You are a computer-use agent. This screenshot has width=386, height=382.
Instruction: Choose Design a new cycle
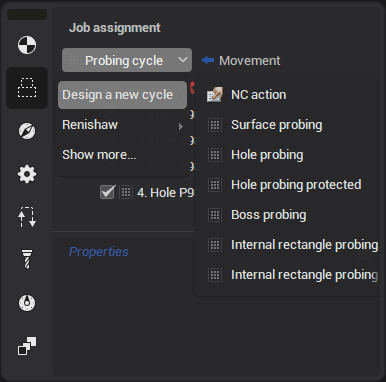click(x=122, y=95)
